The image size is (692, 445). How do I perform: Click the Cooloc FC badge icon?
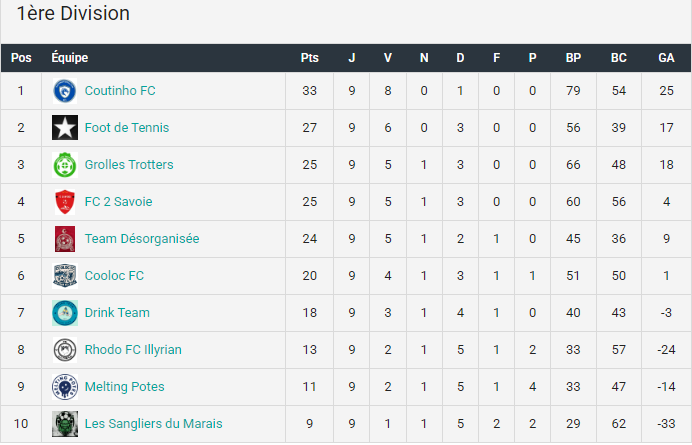tap(65, 276)
